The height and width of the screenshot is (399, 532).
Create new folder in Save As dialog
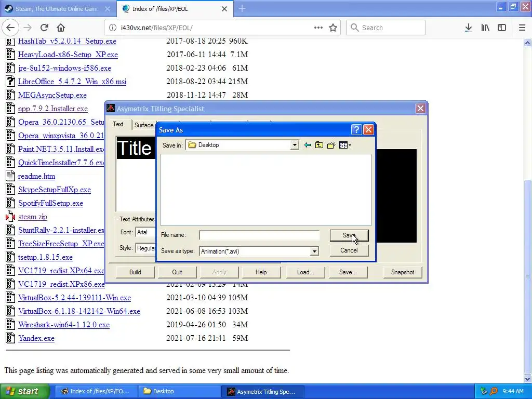click(x=331, y=145)
